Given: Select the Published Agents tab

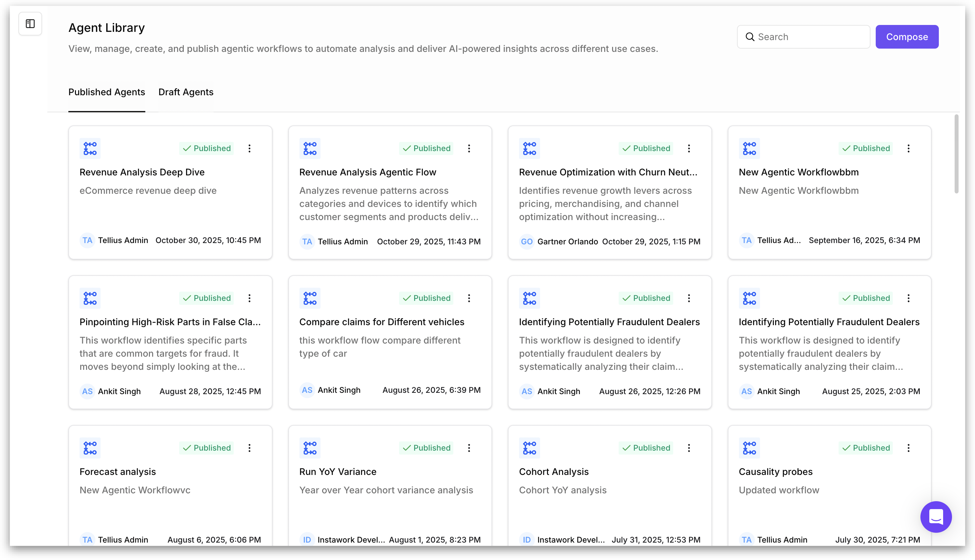Looking at the screenshot, I should [107, 92].
